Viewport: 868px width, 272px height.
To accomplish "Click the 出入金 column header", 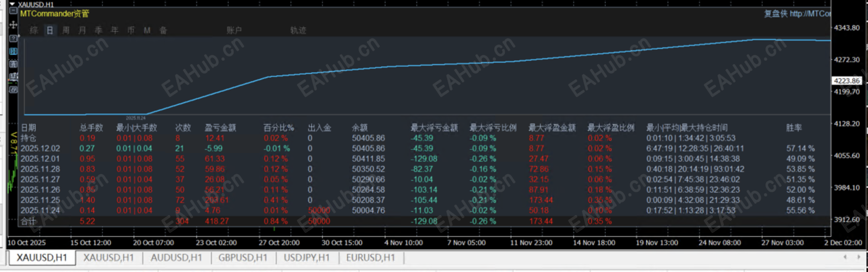I will pyautogui.click(x=320, y=128).
